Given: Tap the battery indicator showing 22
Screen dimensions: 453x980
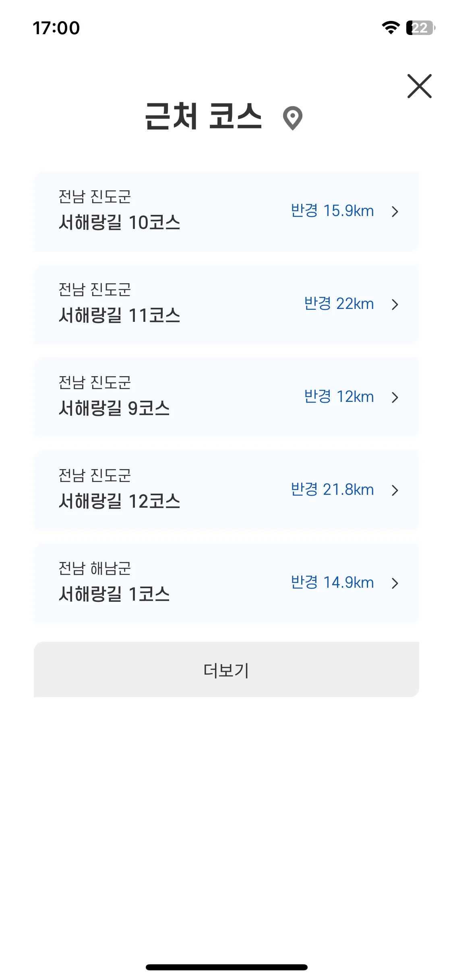Looking at the screenshot, I should [421, 28].
